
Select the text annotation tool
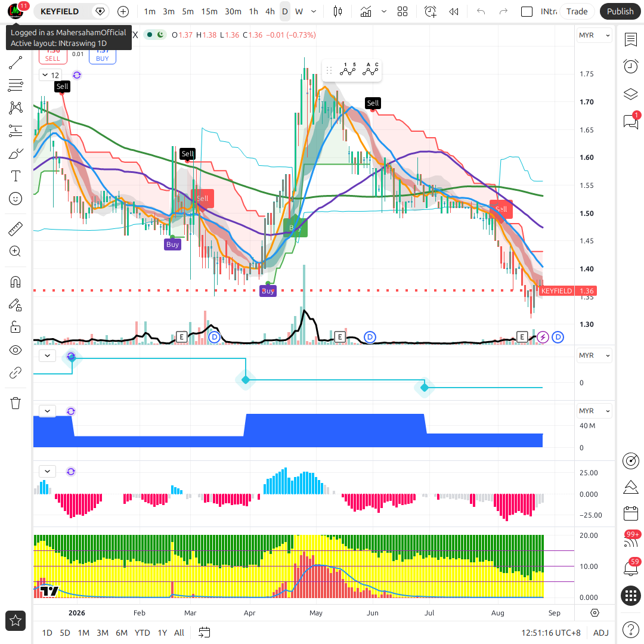point(15,176)
